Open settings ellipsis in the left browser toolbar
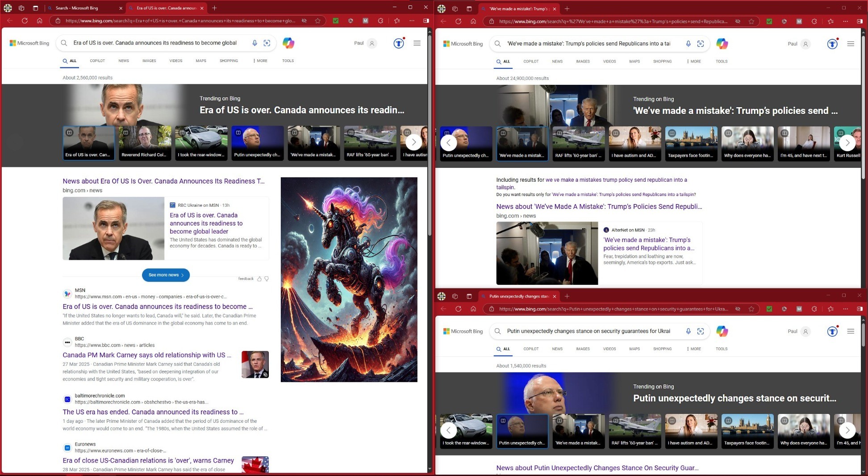This screenshot has height=476, width=868. (412, 21)
